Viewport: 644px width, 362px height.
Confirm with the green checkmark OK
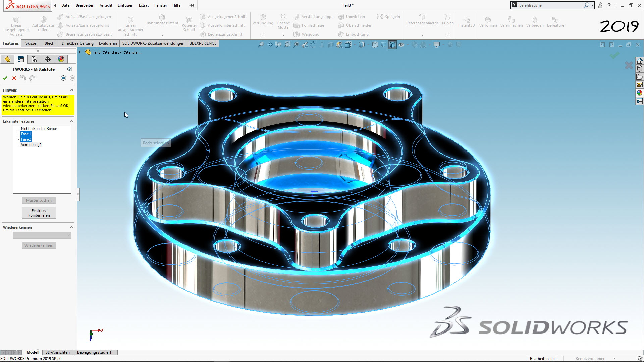[x=5, y=78]
